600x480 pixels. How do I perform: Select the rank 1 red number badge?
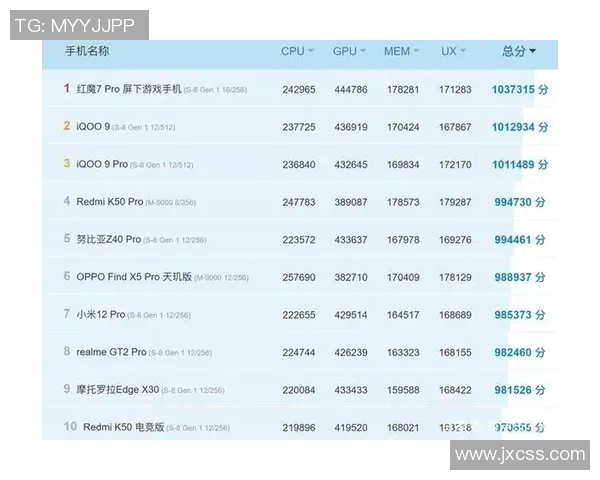point(67,89)
